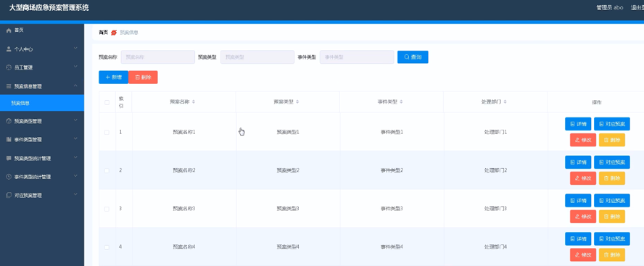The image size is (644, 266).
Task: Click the home icon in sidebar
Action: [9, 30]
